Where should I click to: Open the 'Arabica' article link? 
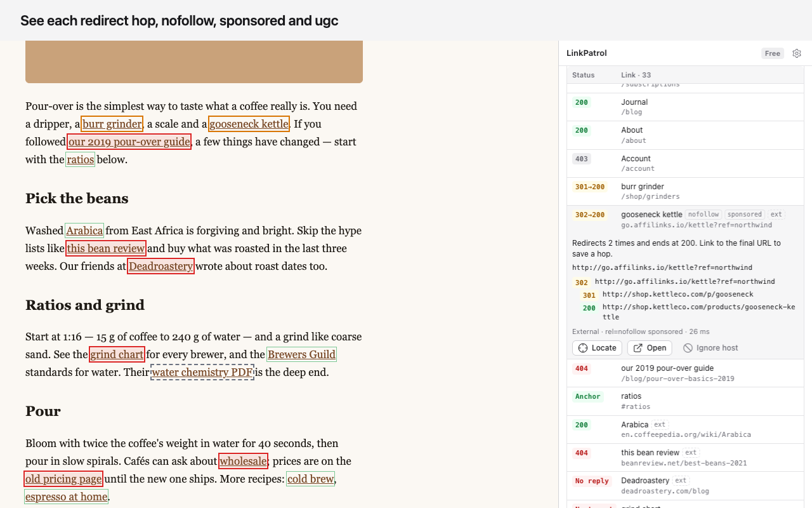click(x=84, y=231)
